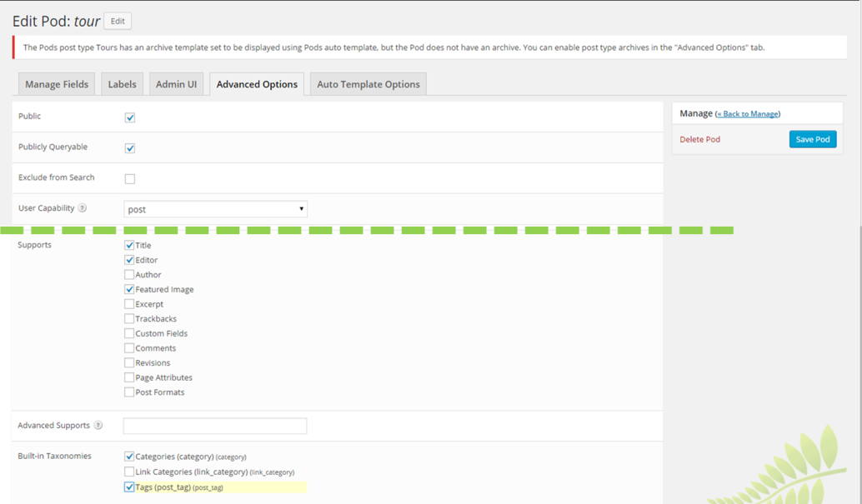
Task: Enable Exclude from Search checkbox
Action: 130,178
